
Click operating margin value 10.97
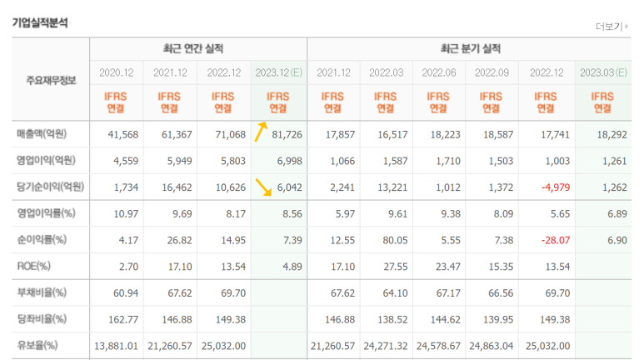pyautogui.click(x=126, y=213)
